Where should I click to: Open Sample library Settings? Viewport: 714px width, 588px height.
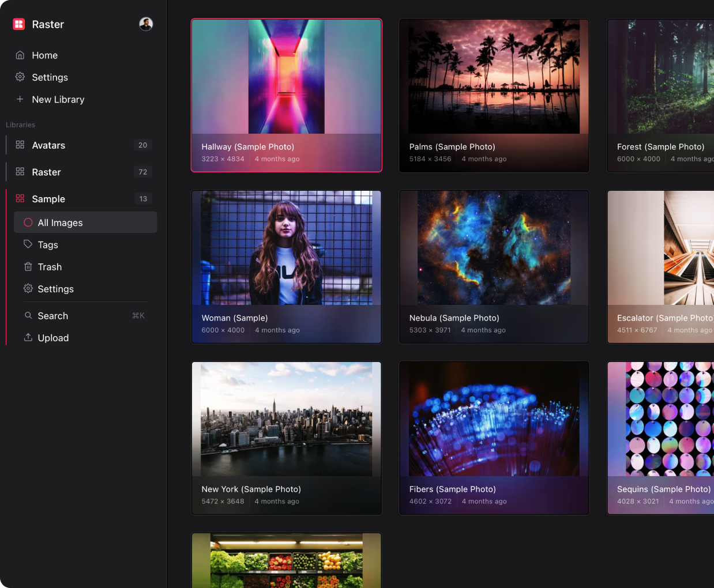[55, 289]
